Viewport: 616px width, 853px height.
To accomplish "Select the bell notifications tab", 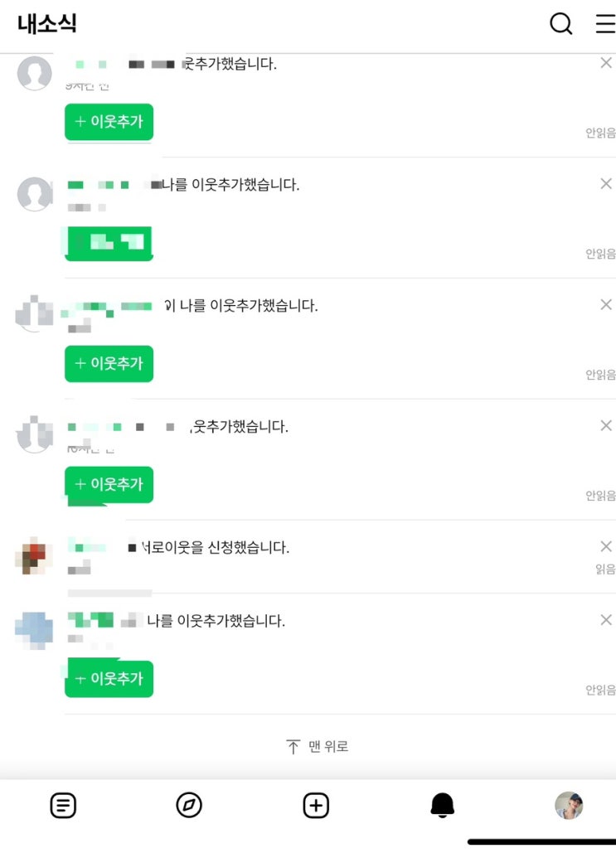I will pyautogui.click(x=443, y=805).
